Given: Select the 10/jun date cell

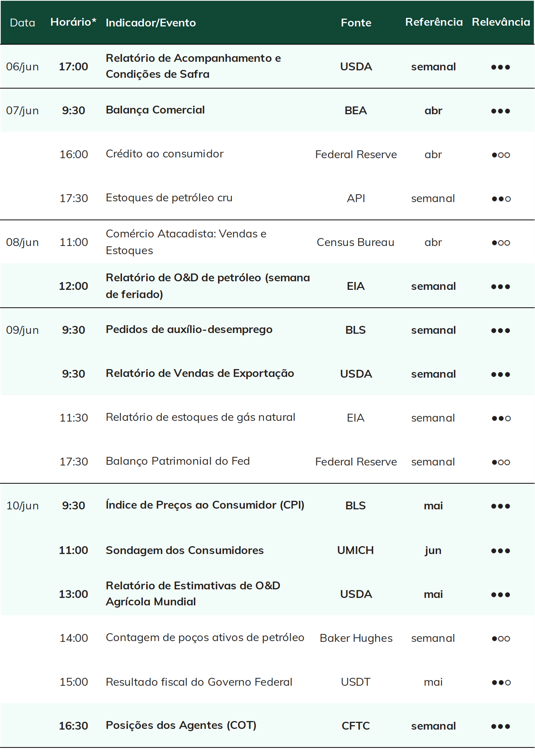Looking at the screenshot, I should pyautogui.click(x=22, y=506).
